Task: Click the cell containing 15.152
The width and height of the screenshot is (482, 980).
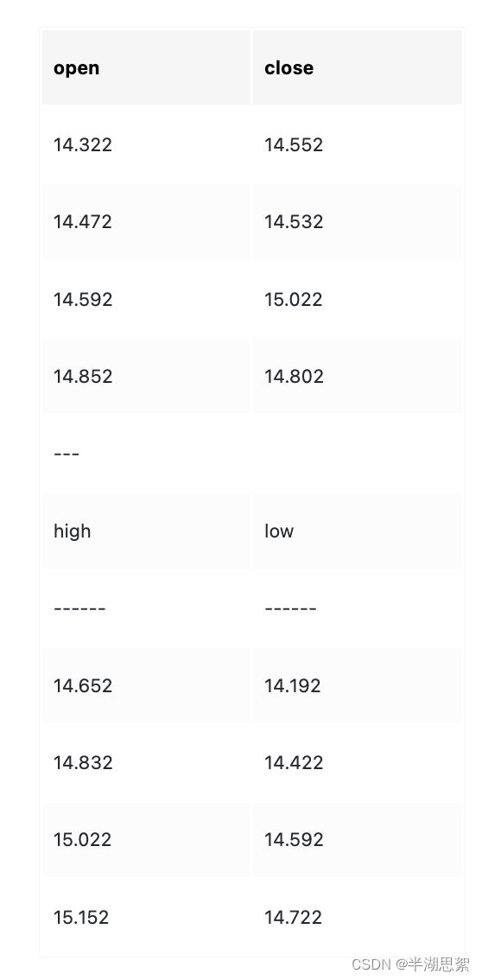Action: pyautogui.click(x=146, y=917)
